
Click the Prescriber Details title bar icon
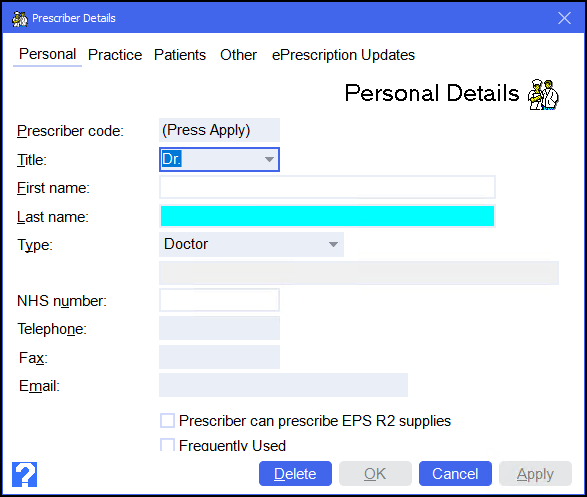coord(19,19)
